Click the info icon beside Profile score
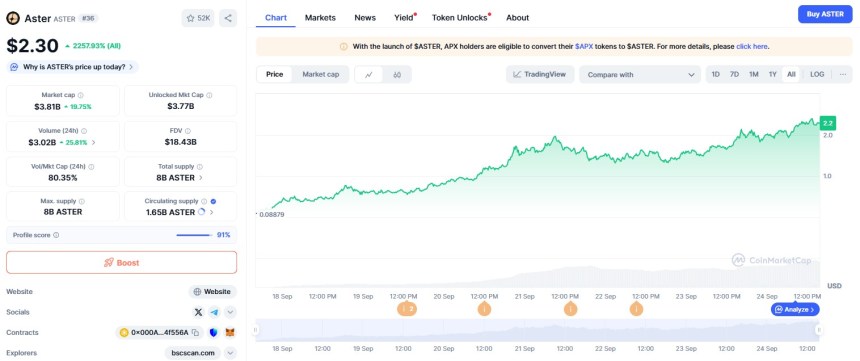This screenshot has height=361, width=860. [x=56, y=235]
